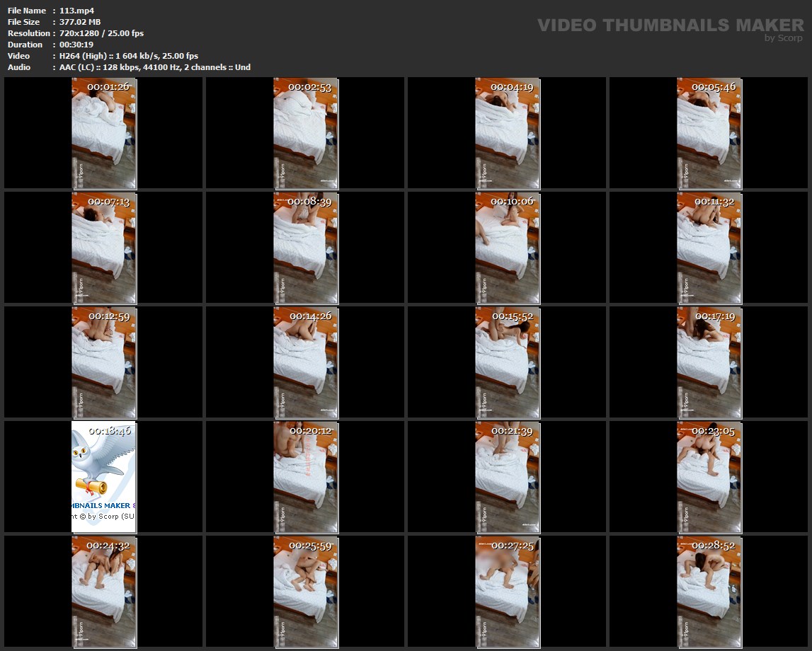Click the owl logo in the 00:18:46 frame
Viewport: 812px width, 651px height.
pyautogui.click(x=99, y=463)
